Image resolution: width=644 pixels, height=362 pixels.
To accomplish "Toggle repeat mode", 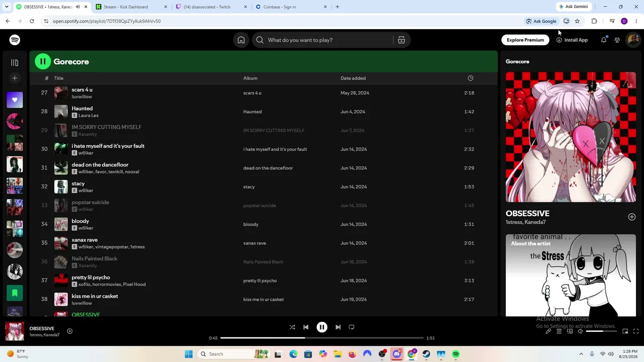I will point(352,327).
